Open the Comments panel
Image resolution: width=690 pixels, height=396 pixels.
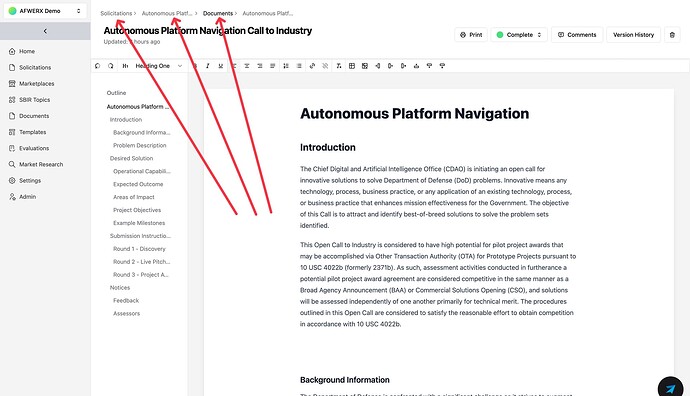pyautogui.click(x=577, y=35)
